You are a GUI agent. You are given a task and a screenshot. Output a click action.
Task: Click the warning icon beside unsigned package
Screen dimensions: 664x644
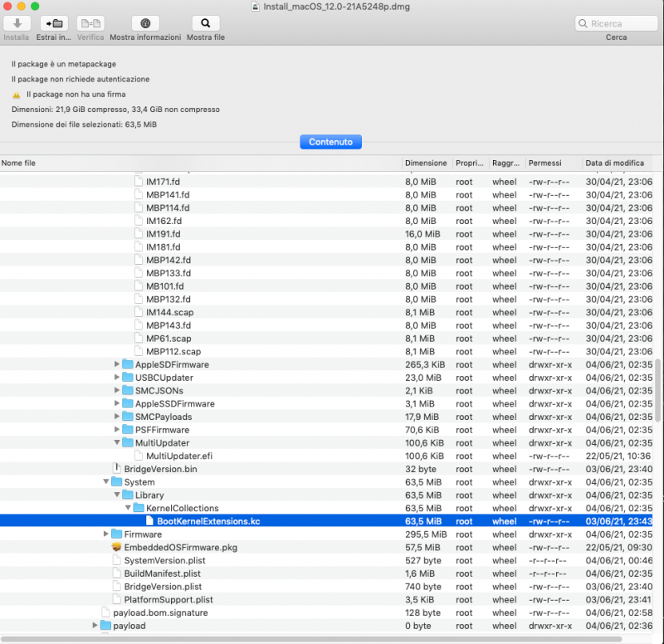click(16, 95)
